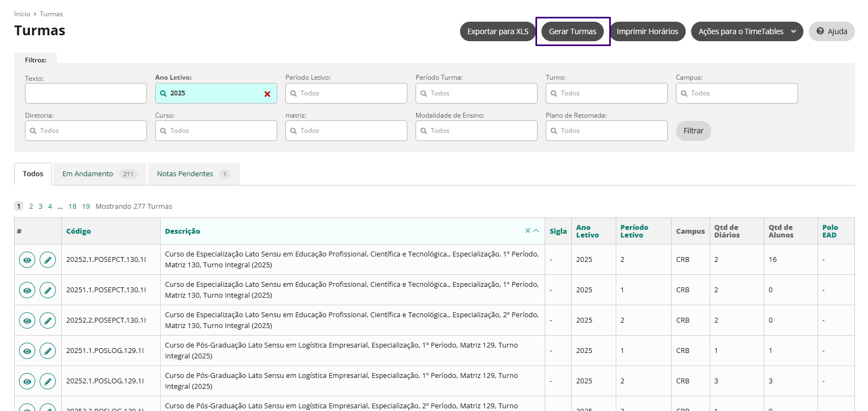Sort table by Código column header
The image size is (868, 411).
(79, 231)
